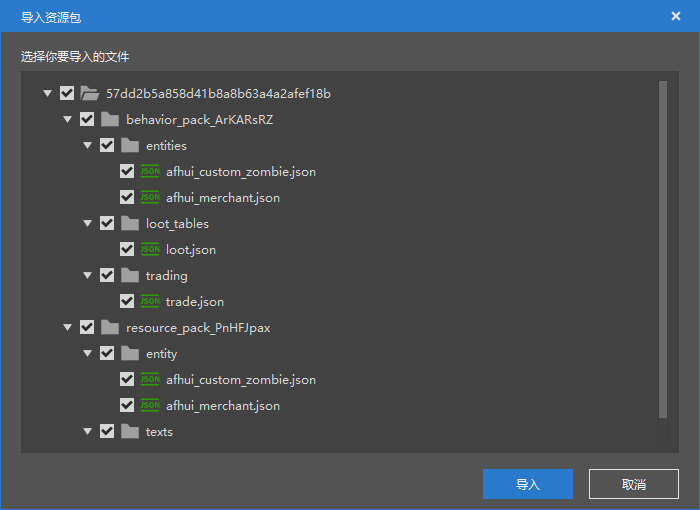
Task: Select afhui_merchant.json under the entity folder
Action: 222,405
